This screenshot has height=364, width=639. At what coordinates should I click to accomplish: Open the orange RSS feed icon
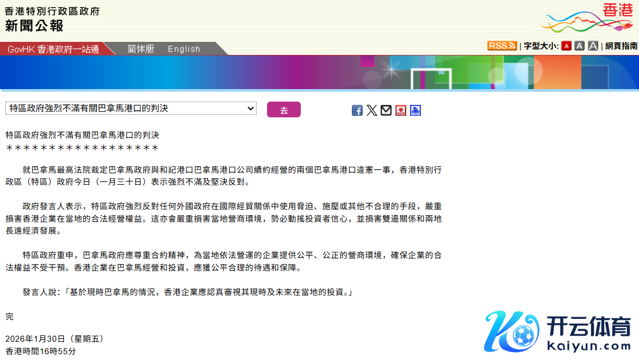501,46
